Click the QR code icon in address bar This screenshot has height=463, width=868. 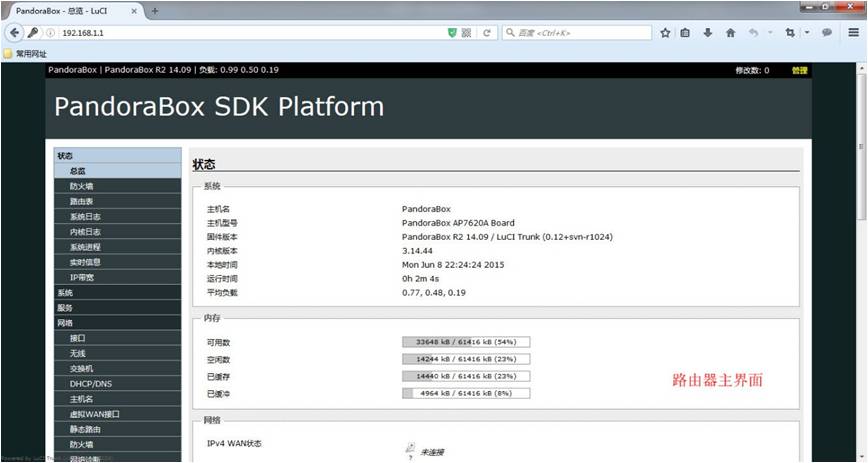tap(467, 33)
